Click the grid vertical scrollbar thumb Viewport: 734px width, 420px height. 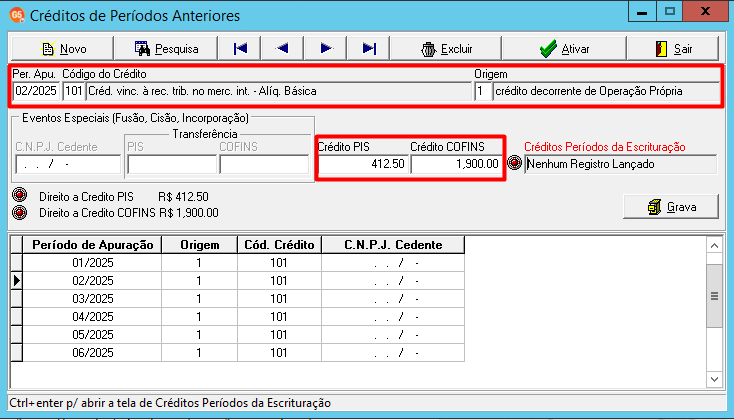pyautogui.click(x=714, y=296)
